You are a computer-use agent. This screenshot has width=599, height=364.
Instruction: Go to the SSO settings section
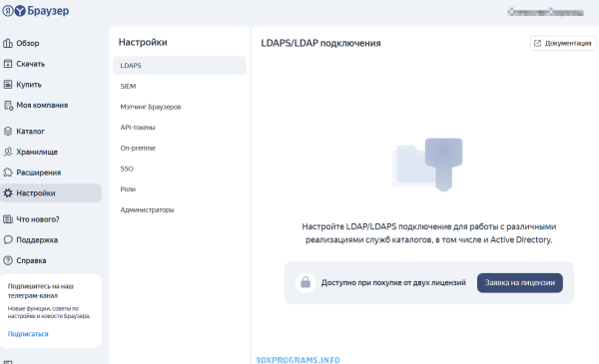point(179,169)
